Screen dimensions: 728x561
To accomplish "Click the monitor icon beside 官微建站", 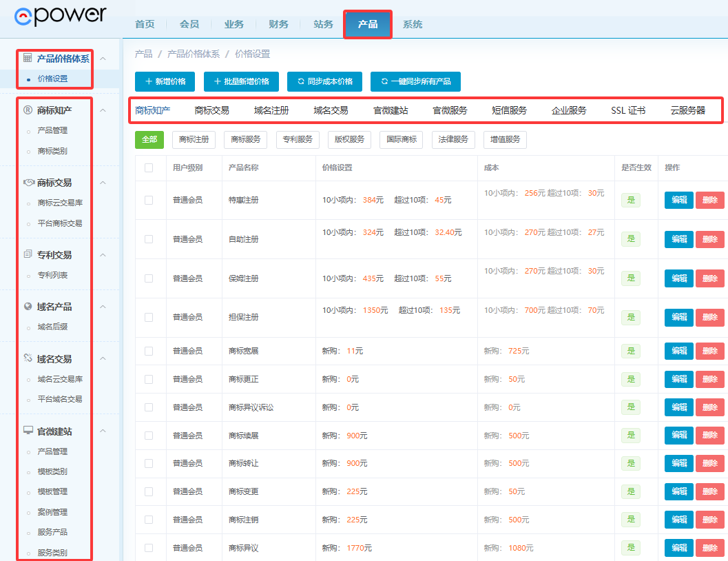I will pyautogui.click(x=28, y=431).
